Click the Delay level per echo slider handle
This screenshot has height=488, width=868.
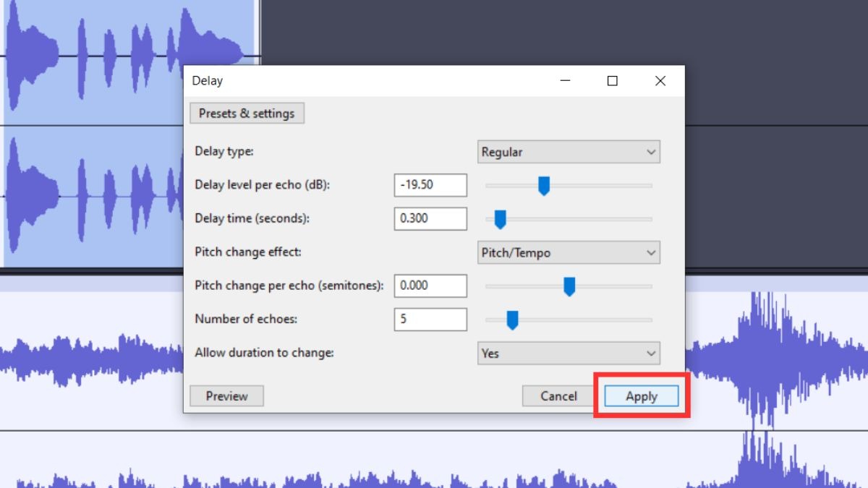[x=544, y=186]
